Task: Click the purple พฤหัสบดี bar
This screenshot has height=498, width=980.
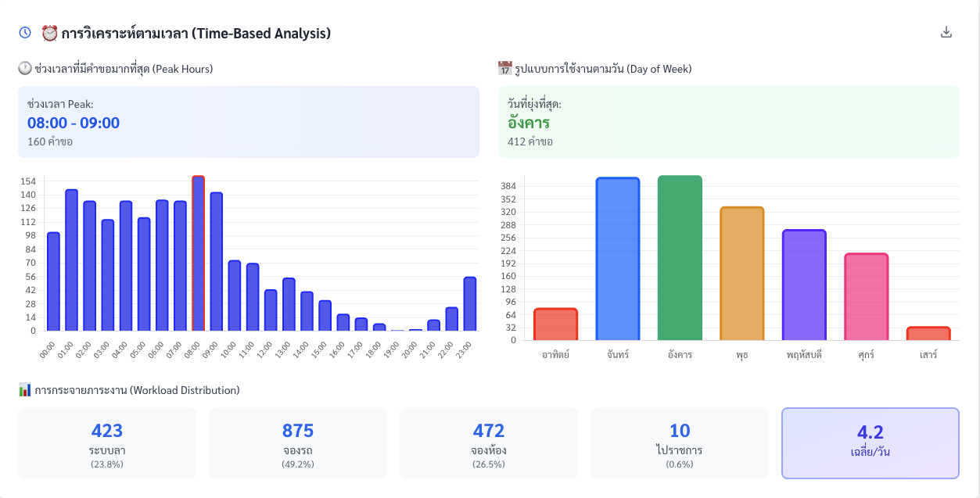Action: click(x=804, y=285)
